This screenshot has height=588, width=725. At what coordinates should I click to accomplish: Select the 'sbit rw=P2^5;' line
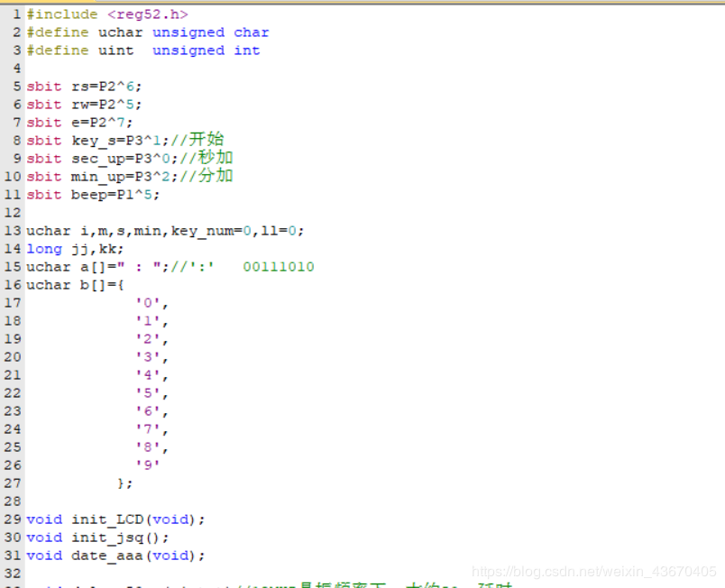(x=84, y=105)
